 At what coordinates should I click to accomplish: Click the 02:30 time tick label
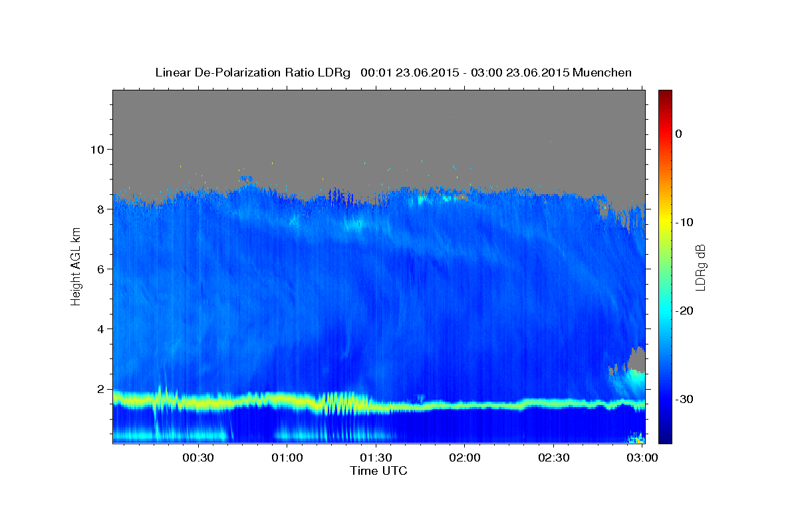[553, 458]
